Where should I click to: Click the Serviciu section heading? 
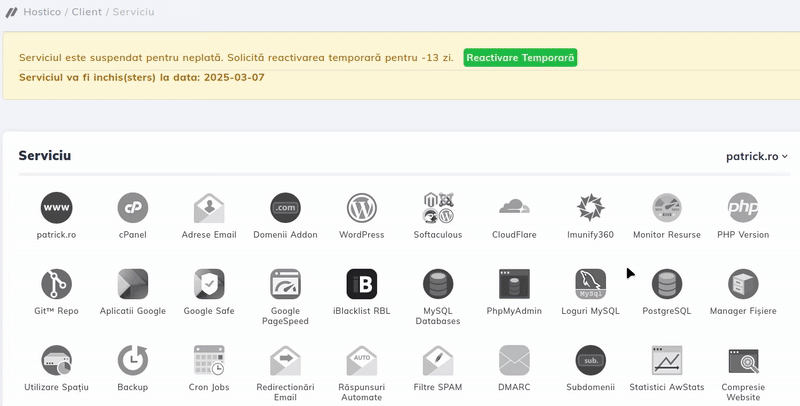pyautogui.click(x=45, y=156)
